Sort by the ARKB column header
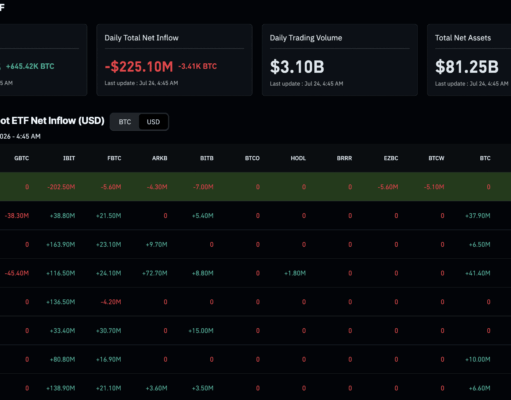This screenshot has height=400, width=511. (160, 158)
